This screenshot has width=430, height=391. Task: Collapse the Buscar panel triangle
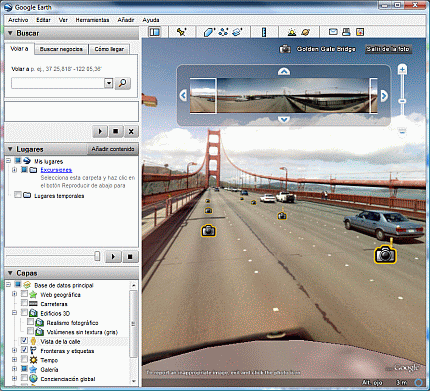tap(10, 33)
